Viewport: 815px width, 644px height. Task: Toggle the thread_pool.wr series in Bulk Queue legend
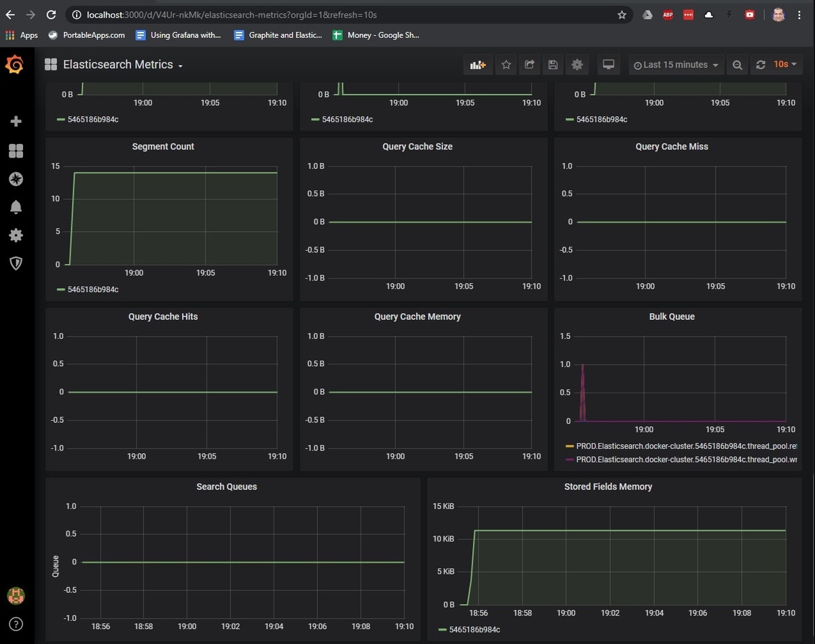click(x=687, y=460)
